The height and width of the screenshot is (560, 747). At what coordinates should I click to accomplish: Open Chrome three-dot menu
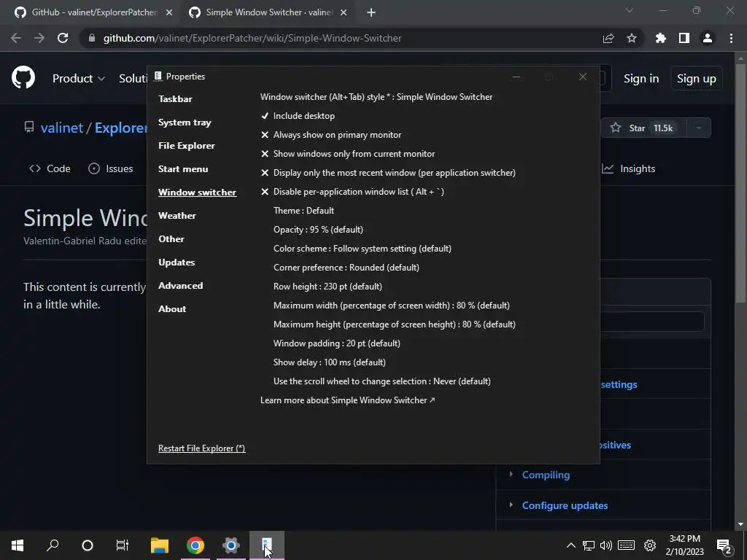731,38
